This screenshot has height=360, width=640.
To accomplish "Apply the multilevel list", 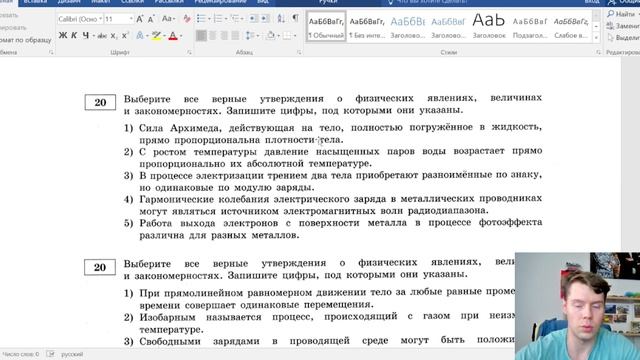I will point(235,19).
